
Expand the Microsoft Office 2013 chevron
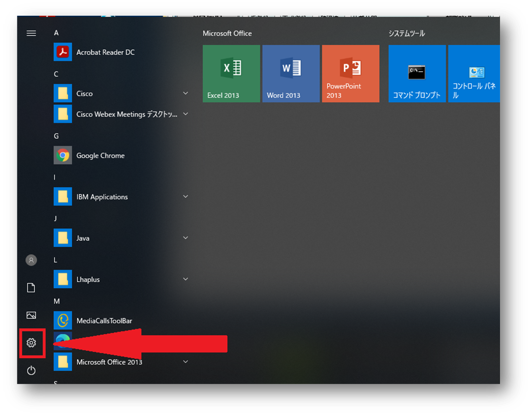tap(186, 362)
